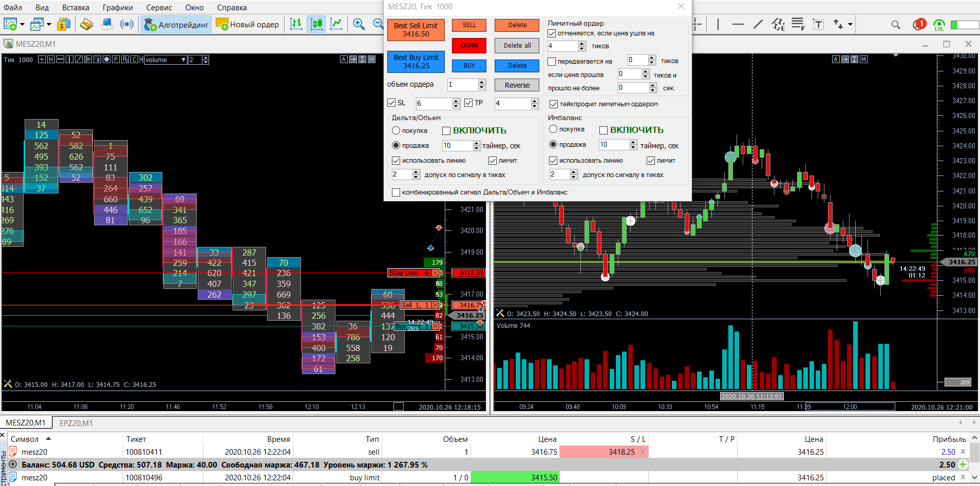Screen dimensions: 980x486
Task: Click the P button on the tick chart toolbar
Action: click(116, 60)
